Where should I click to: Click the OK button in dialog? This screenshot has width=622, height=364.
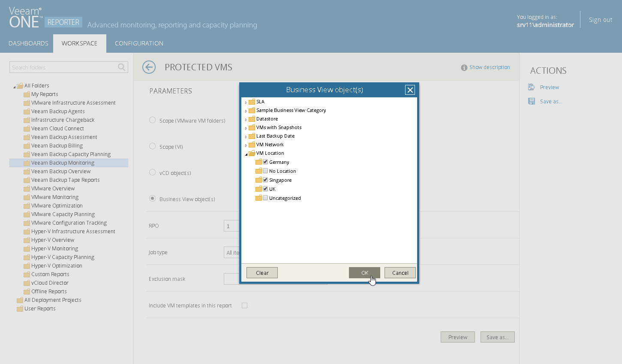[x=364, y=273]
